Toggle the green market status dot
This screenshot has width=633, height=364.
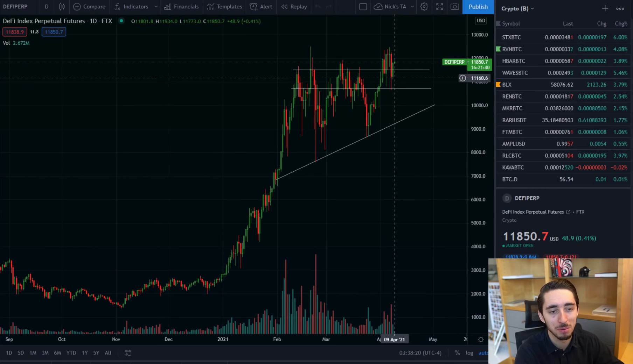pos(121,21)
